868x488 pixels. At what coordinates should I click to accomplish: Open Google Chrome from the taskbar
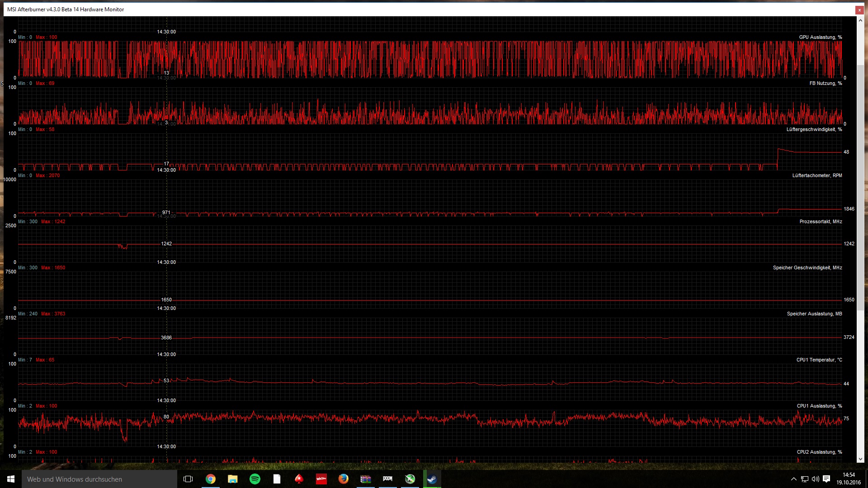pos(211,479)
